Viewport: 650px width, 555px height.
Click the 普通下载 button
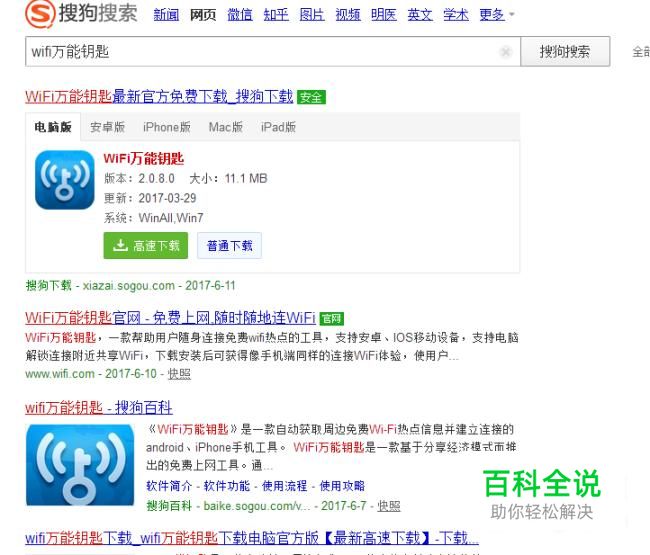point(229,246)
